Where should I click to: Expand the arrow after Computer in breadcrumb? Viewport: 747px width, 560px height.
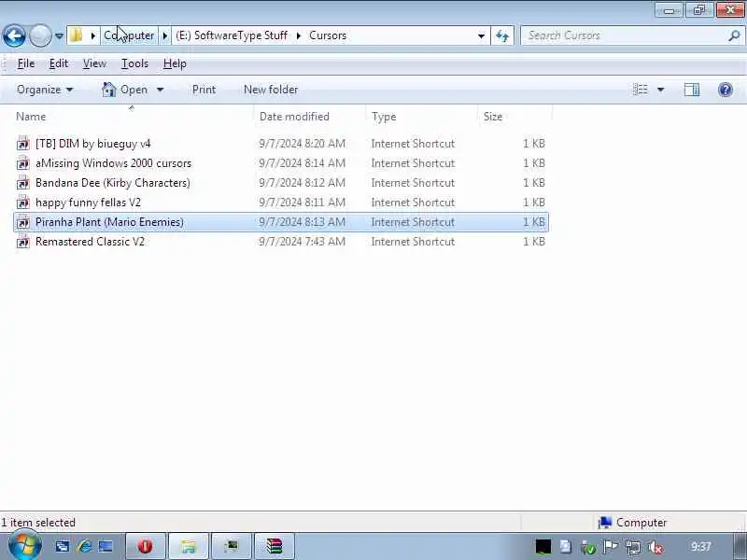click(x=165, y=35)
